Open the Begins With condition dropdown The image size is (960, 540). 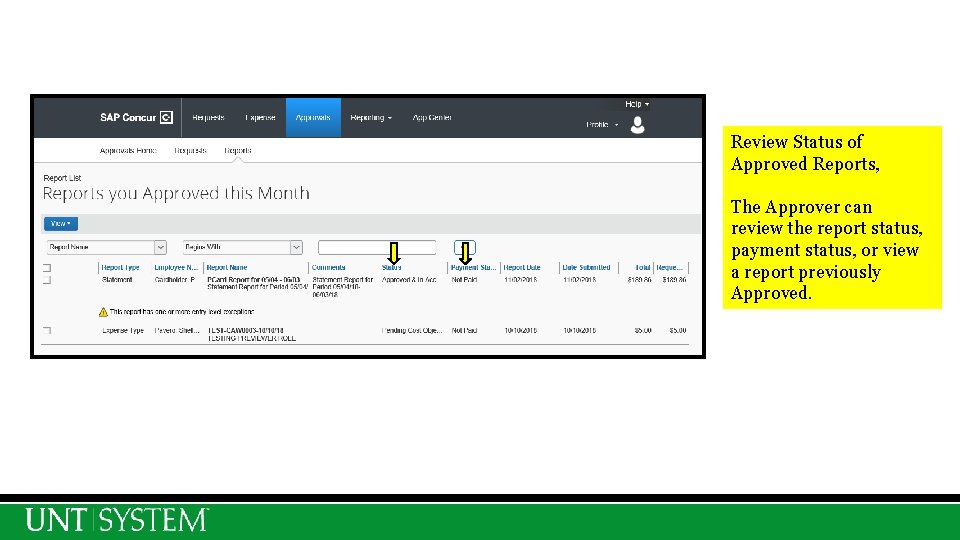[x=242, y=247]
